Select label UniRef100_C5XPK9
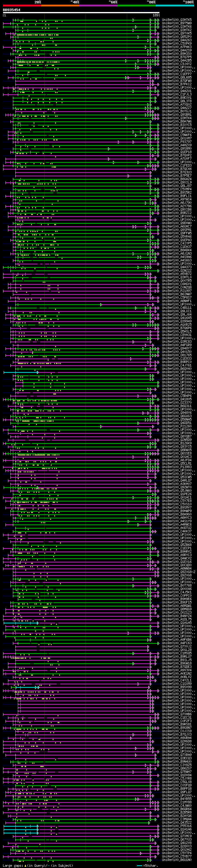 (x=177, y=43)
